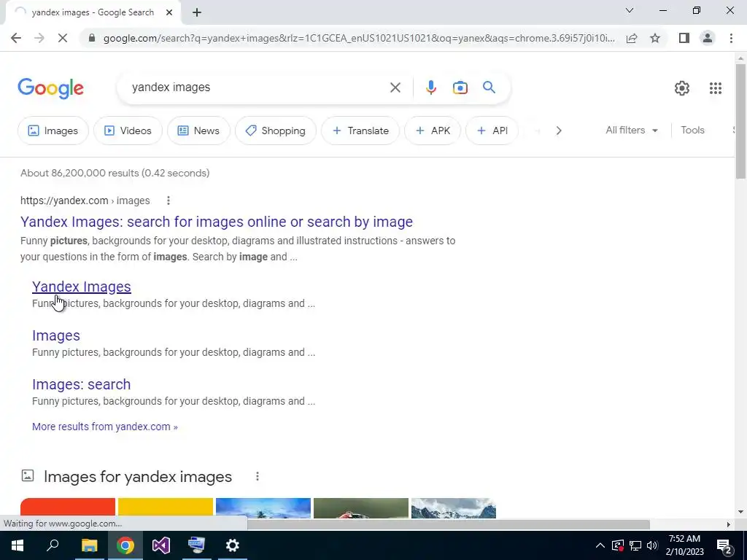
Task: Open options for the image results section
Action: point(258,476)
